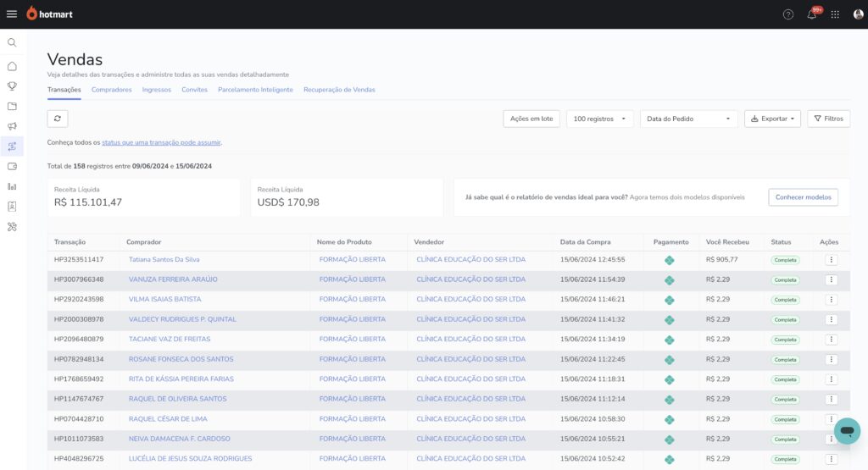Switch to the Convites tab
Image resolution: width=868 pixels, height=470 pixels.
click(194, 90)
